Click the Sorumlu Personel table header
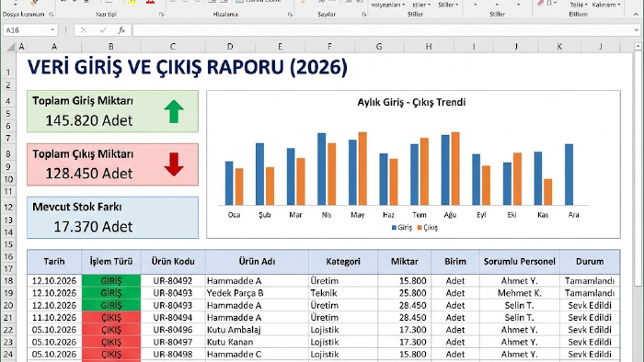The height and width of the screenshot is (362, 644). 520,262
